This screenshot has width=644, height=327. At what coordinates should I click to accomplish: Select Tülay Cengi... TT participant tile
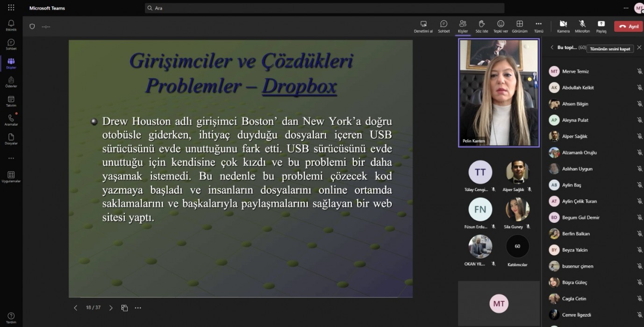pyautogui.click(x=480, y=176)
